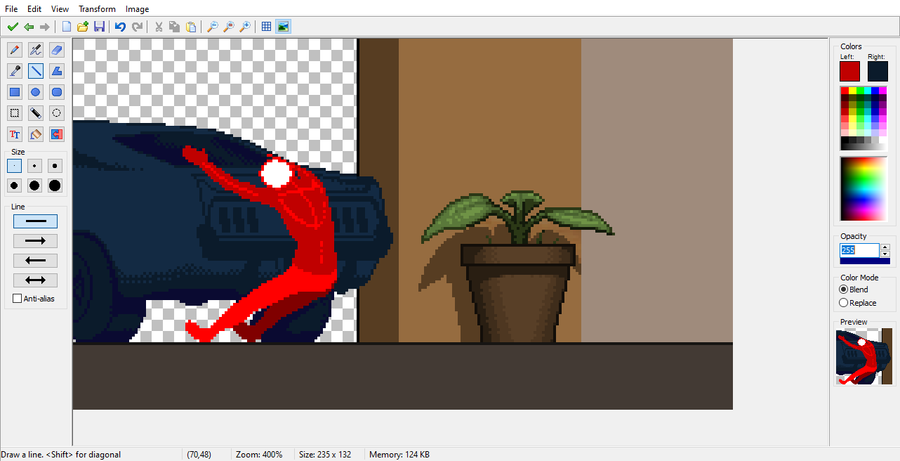Select the Magic Wand tool
The width and height of the screenshot is (900, 461).
point(36,113)
